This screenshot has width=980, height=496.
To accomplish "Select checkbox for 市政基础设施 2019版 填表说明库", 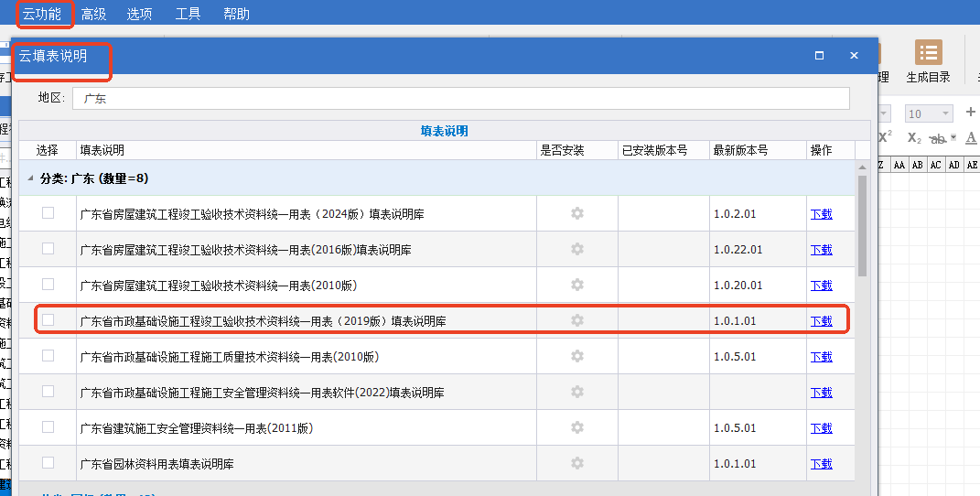I will [48, 320].
